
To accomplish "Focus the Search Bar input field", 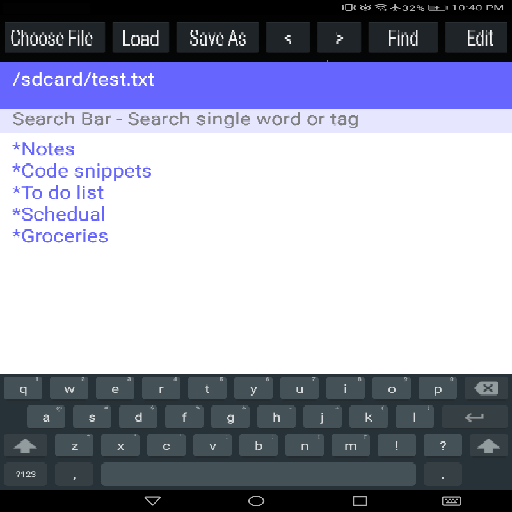I will pyautogui.click(x=256, y=119).
